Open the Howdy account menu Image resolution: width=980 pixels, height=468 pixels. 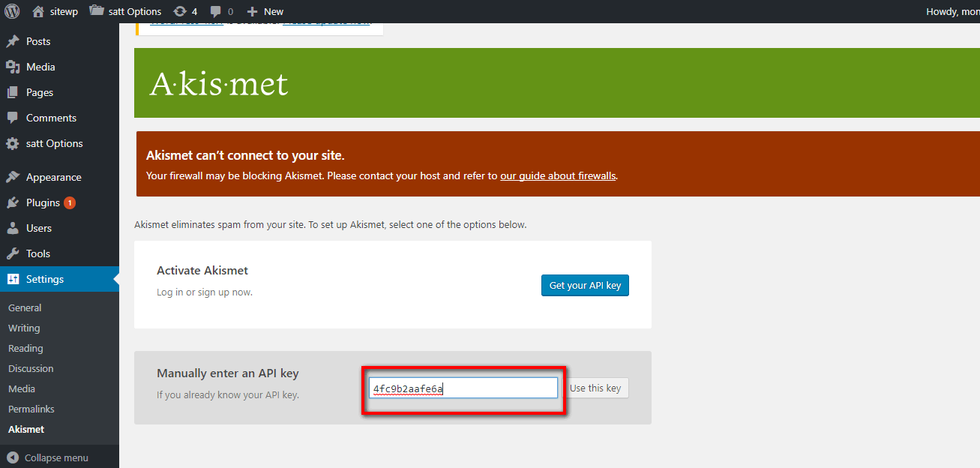click(953, 11)
